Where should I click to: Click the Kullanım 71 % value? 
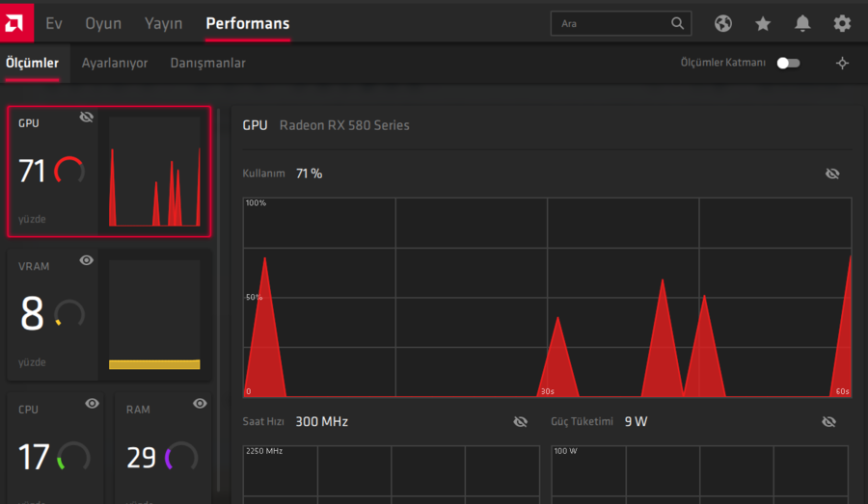pos(309,173)
